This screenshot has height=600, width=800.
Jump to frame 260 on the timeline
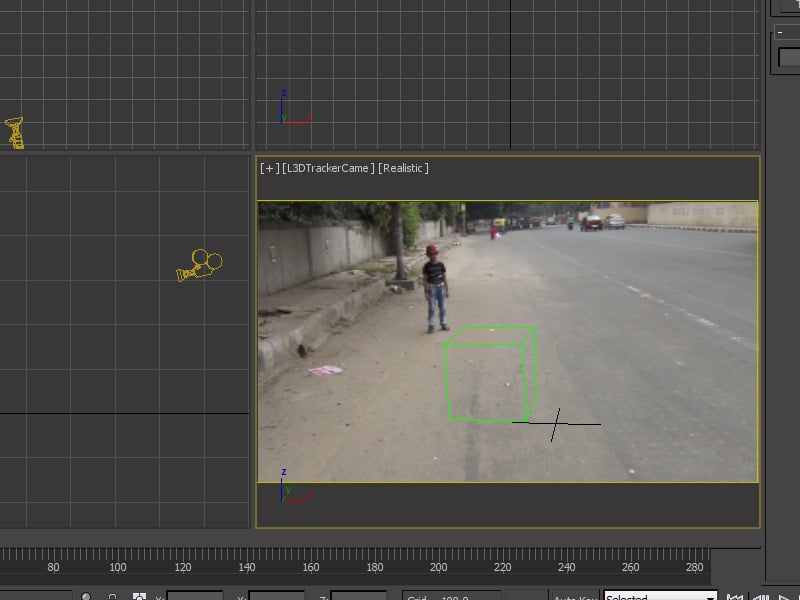tap(630, 567)
